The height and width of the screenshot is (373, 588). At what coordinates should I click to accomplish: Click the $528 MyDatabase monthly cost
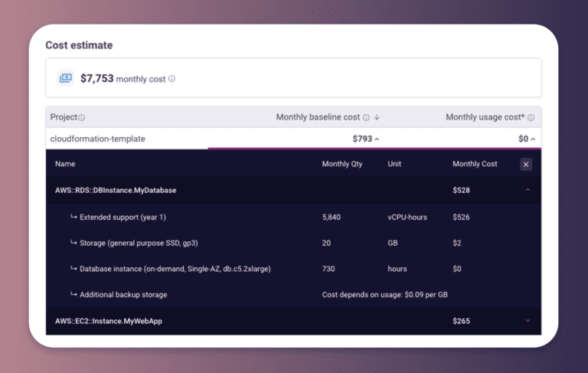pyautogui.click(x=461, y=190)
